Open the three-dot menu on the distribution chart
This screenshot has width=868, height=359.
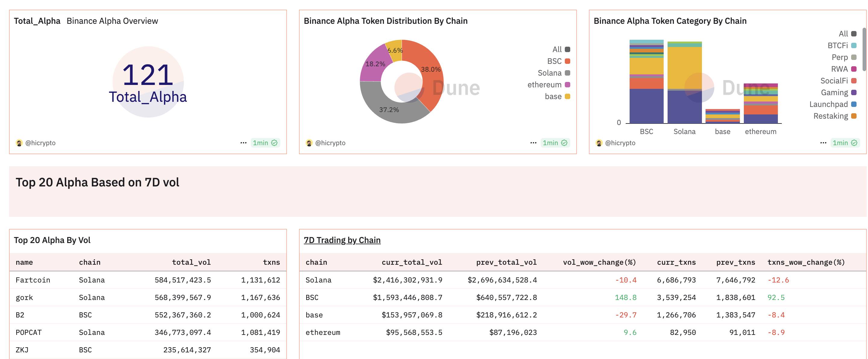(533, 142)
